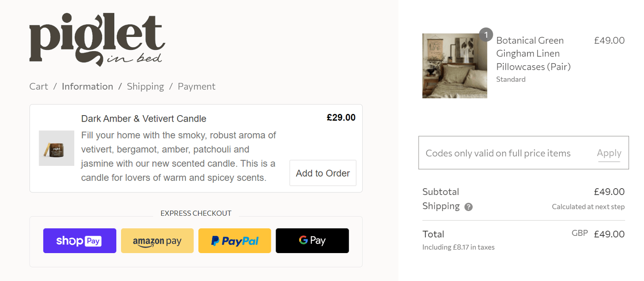Open the Botanical Green pillowcases product image
Screen dimensions: 644x281
[x=455, y=66]
